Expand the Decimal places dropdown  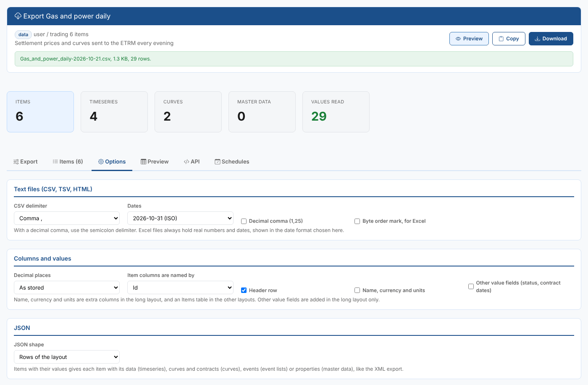(67, 287)
